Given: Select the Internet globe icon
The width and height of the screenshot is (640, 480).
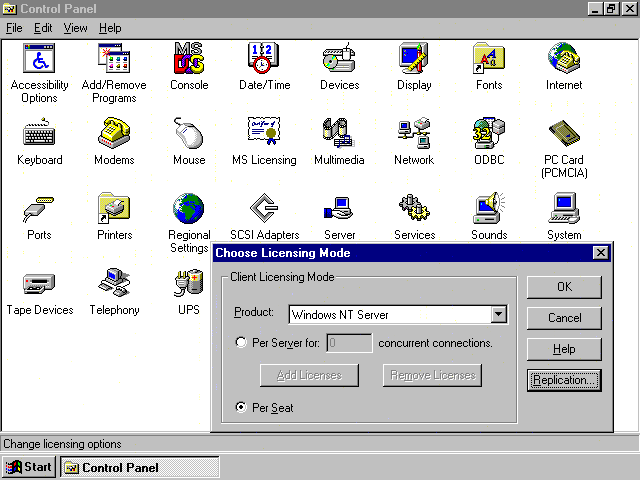Looking at the screenshot, I should click(564, 58).
